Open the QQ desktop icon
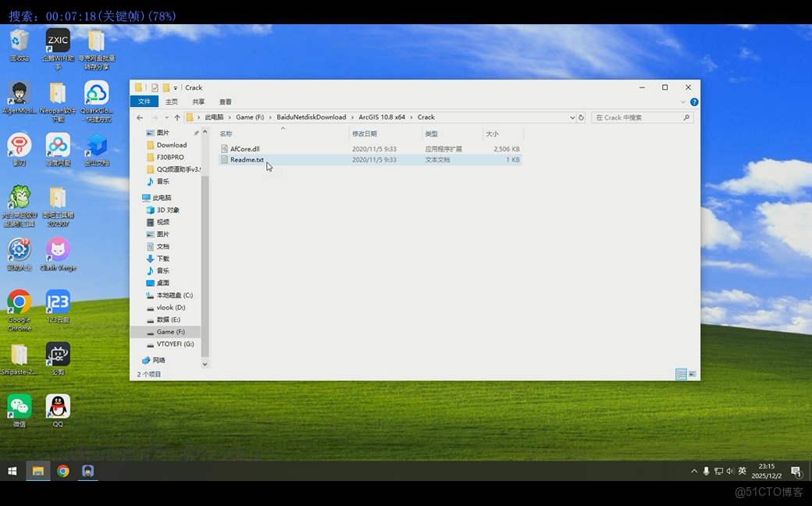 [58, 408]
